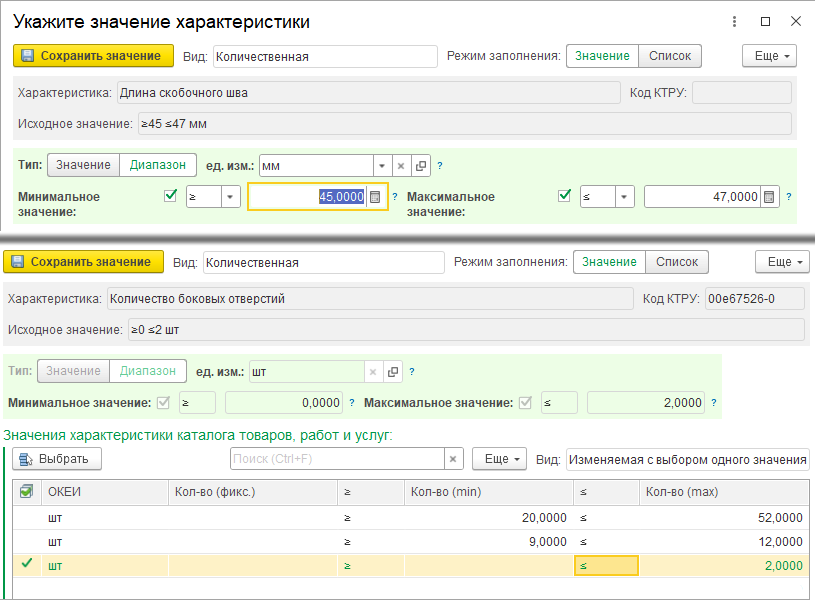Open calculator icon in maximum value 47,0000 field
Viewport: 815px width, 600px height.
[769, 197]
